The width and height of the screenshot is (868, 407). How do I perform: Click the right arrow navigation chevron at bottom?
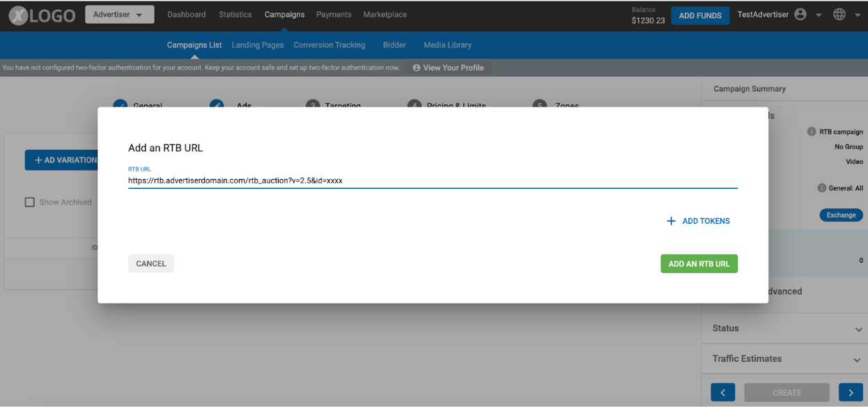[850, 392]
